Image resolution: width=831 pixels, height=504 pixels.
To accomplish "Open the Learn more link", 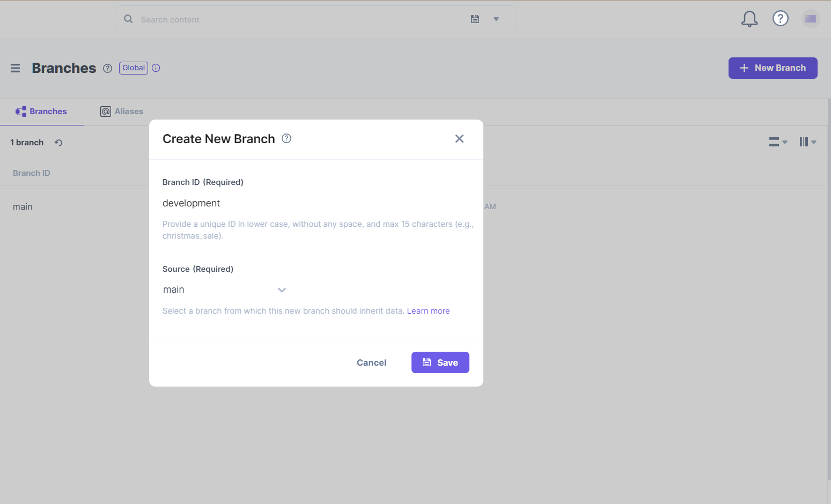I will click(x=428, y=310).
